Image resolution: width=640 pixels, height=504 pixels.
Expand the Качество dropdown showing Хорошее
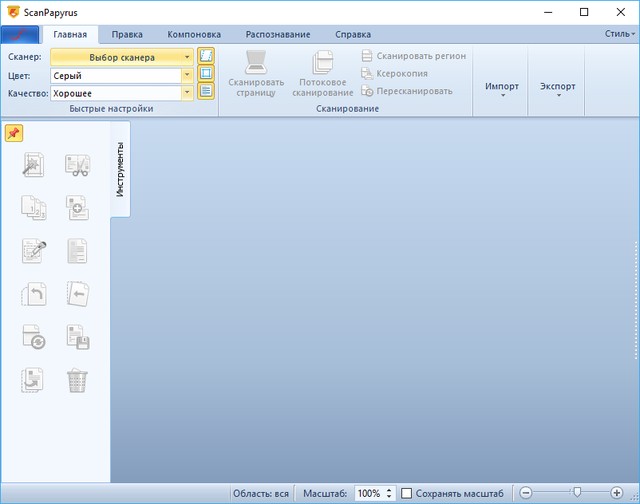[186, 92]
